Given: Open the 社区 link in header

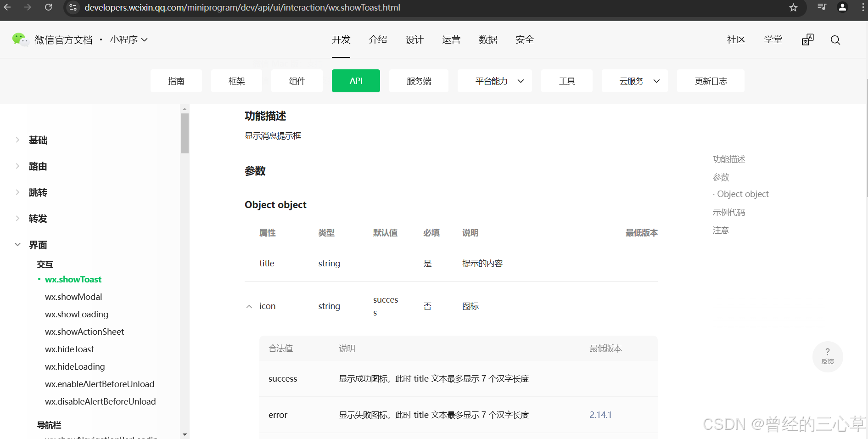Looking at the screenshot, I should [736, 39].
